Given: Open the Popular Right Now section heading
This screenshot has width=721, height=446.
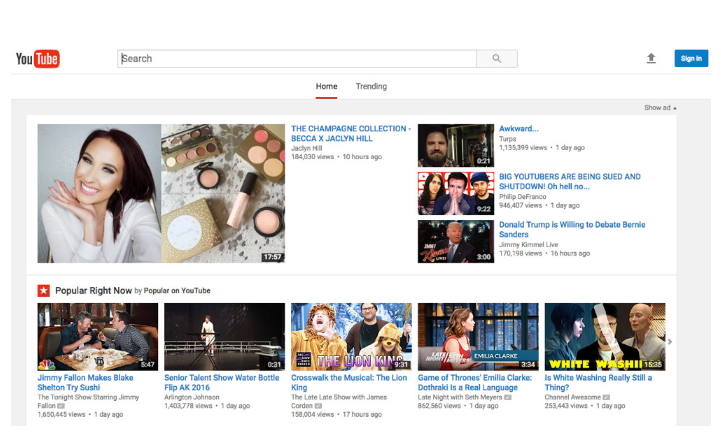Looking at the screenshot, I should [93, 291].
